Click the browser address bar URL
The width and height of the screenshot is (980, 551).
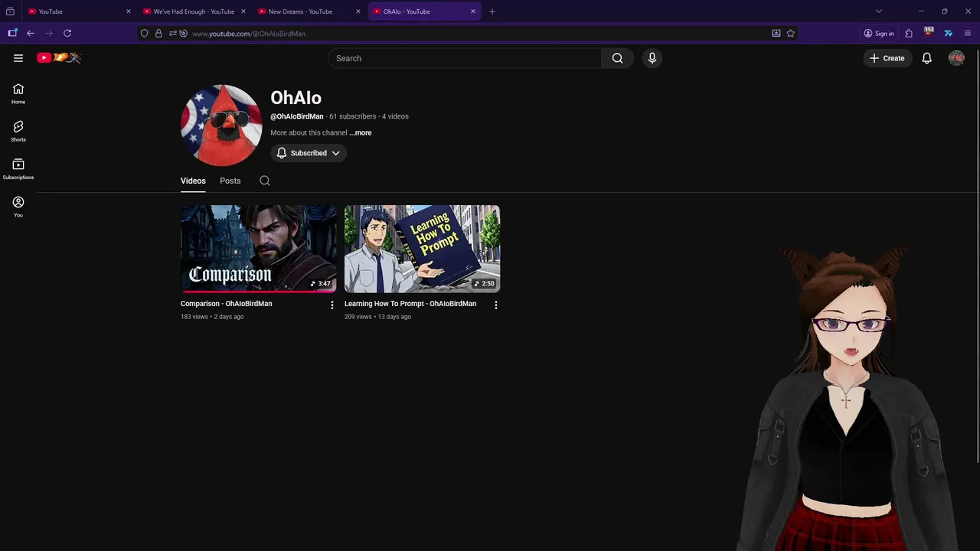pyautogui.click(x=249, y=34)
